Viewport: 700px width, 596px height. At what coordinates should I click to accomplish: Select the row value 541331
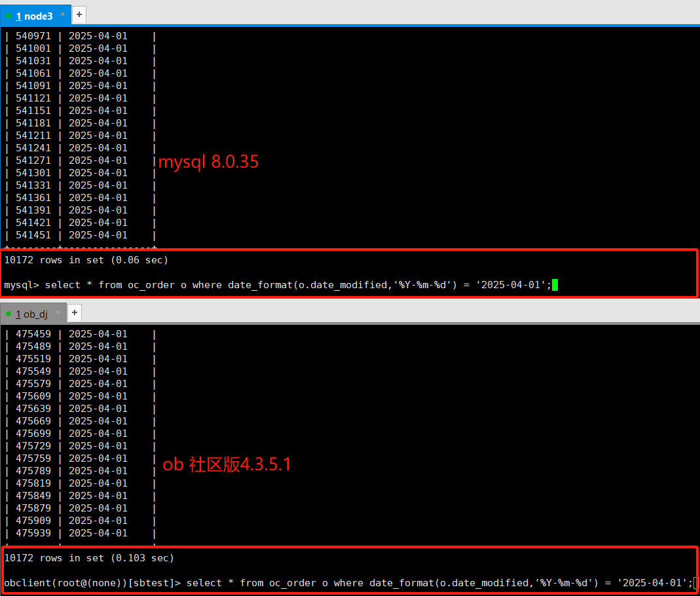[33, 185]
